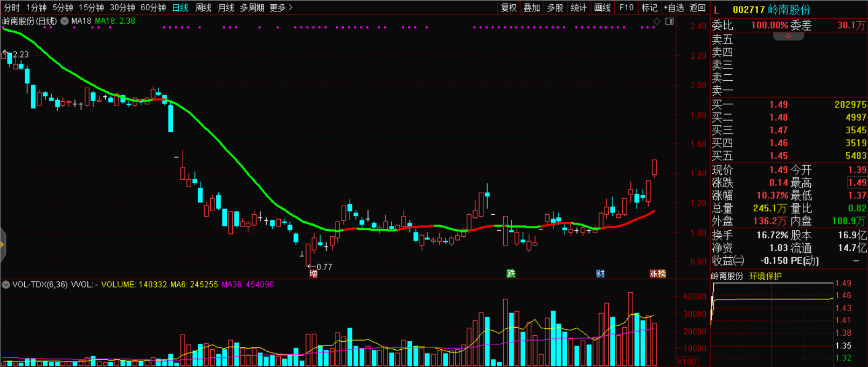Click the 2.23 high price annotation
868x367 pixels.
click(x=20, y=54)
